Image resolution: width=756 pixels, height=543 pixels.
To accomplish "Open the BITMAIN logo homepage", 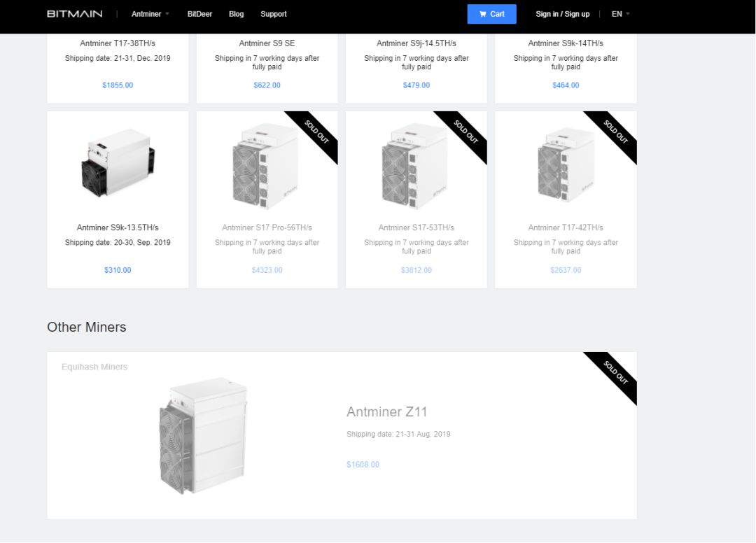I will [75, 14].
